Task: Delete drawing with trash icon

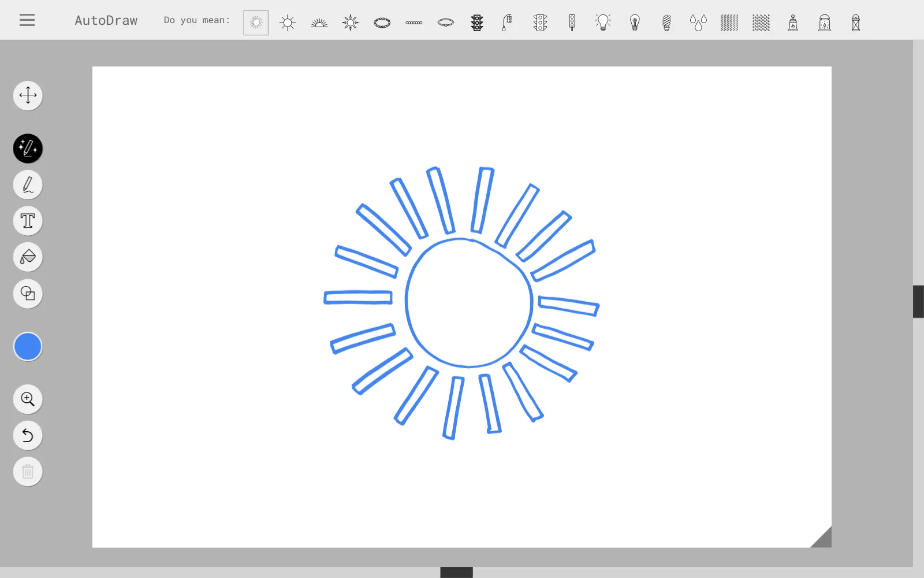Action: [x=28, y=472]
